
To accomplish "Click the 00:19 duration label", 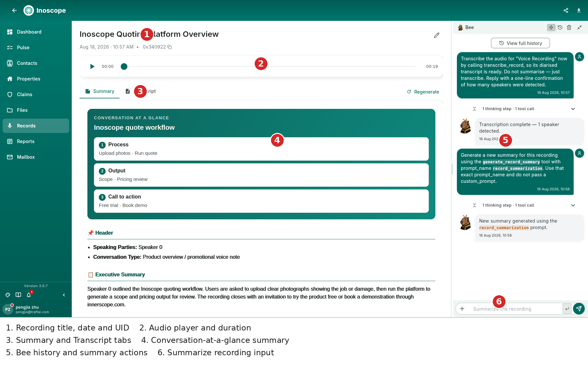I will coord(432,66).
